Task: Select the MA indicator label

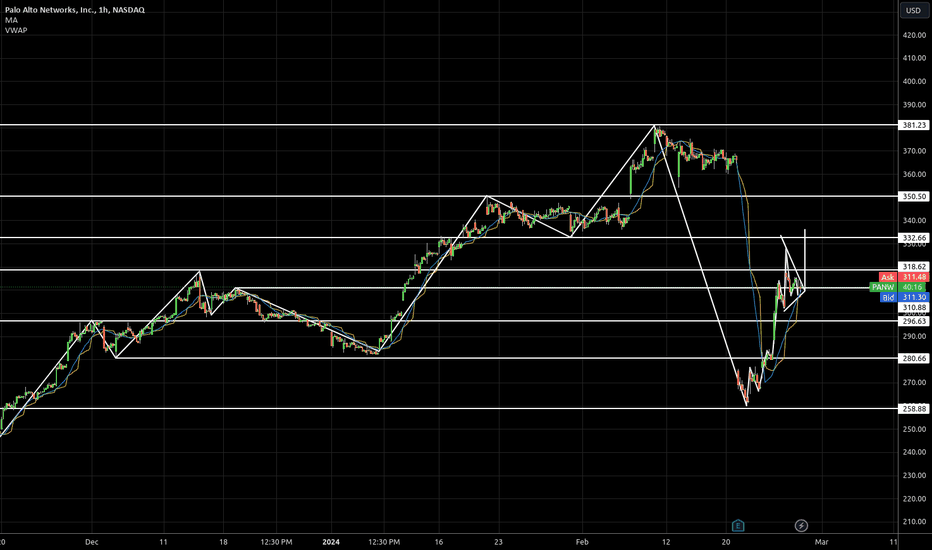Action: pyautogui.click(x=11, y=20)
